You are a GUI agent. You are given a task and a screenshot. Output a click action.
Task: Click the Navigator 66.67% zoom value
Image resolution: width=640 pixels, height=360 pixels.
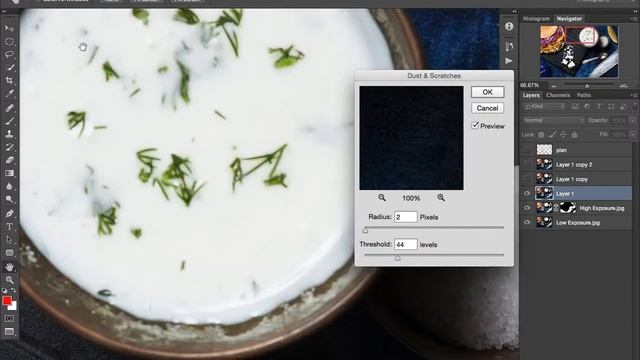(x=529, y=85)
